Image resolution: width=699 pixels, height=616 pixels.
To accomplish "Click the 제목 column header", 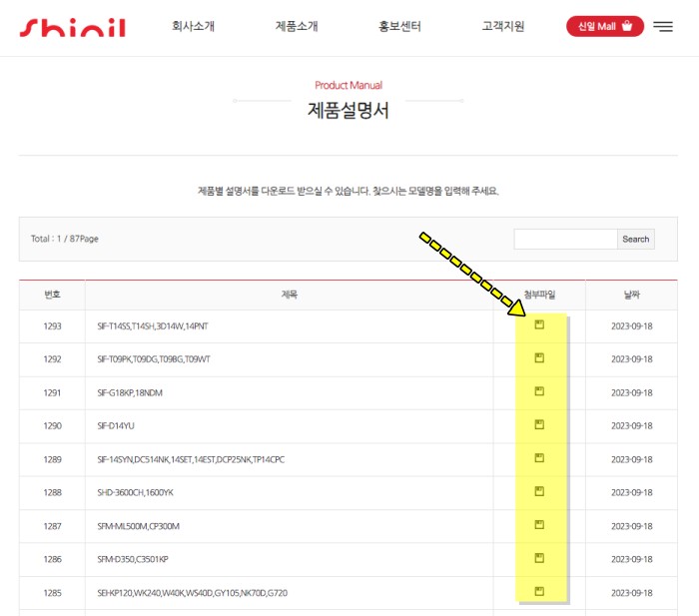I will click(x=290, y=295).
